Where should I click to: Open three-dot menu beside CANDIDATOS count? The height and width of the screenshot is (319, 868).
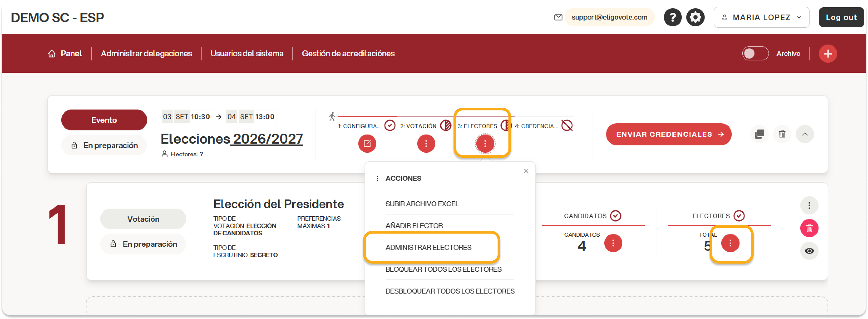click(613, 243)
